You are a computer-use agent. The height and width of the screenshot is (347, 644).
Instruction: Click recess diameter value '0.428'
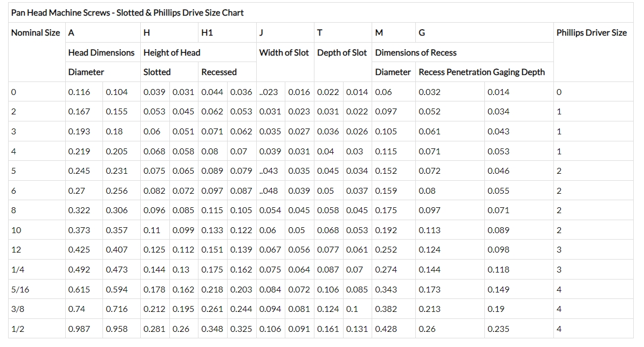tap(386, 329)
